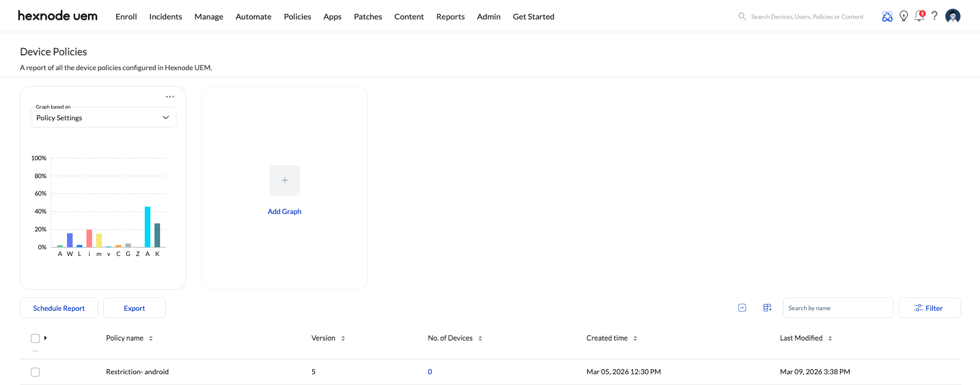
Task: Open the help question mark icon
Action: [x=934, y=16]
